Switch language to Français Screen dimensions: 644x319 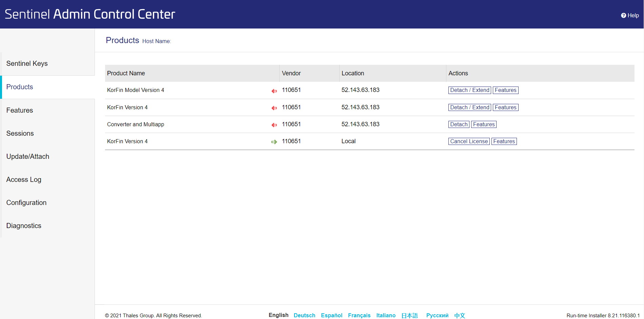point(359,315)
